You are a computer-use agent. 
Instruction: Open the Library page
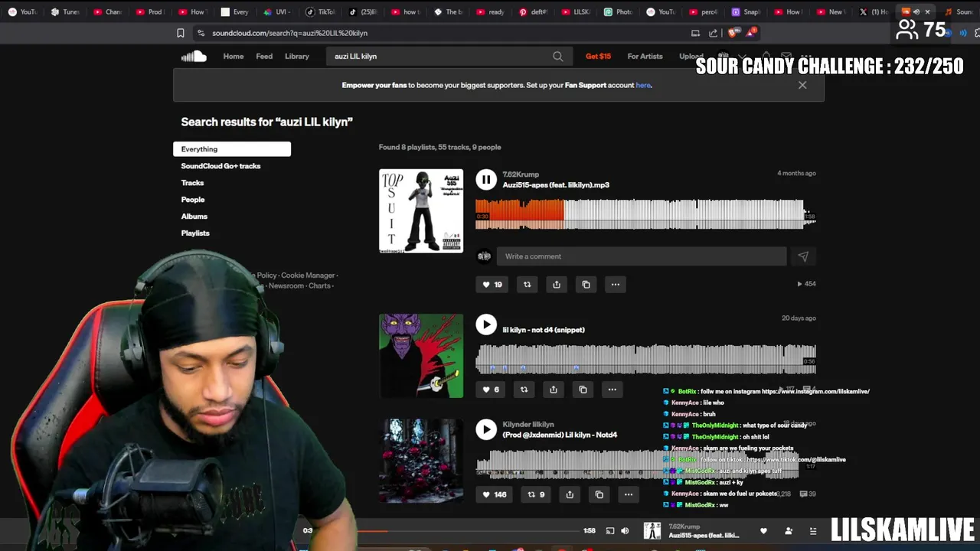(297, 56)
